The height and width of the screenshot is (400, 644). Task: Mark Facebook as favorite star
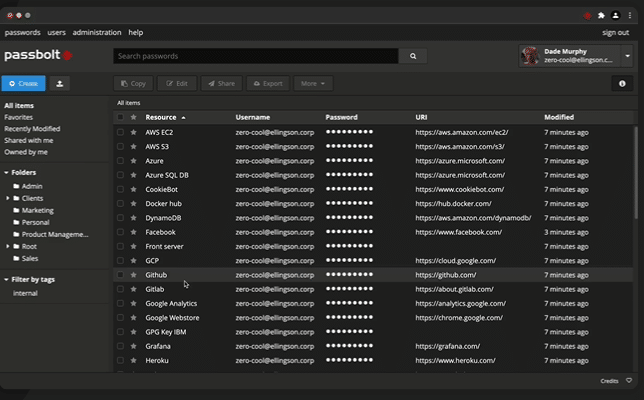[x=133, y=232]
